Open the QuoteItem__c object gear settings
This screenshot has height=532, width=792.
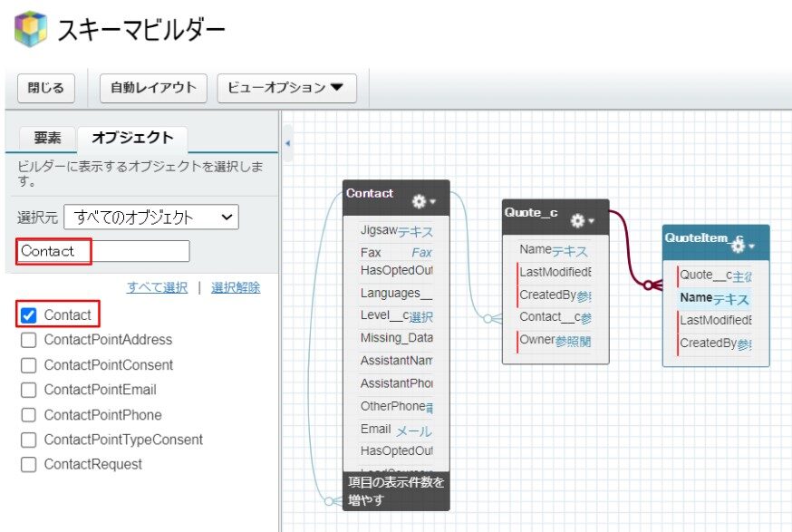[x=742, y=246]
